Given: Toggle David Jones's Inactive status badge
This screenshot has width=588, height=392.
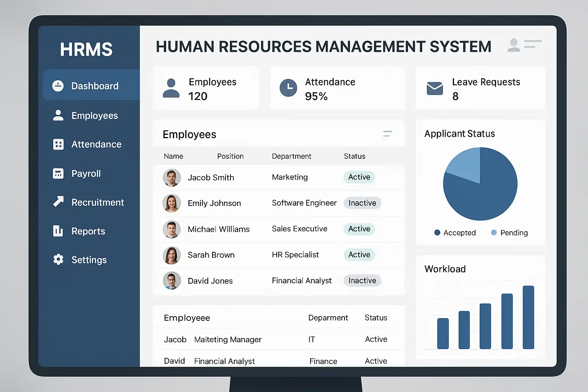Looking at the screenshot, I should 362,281.
